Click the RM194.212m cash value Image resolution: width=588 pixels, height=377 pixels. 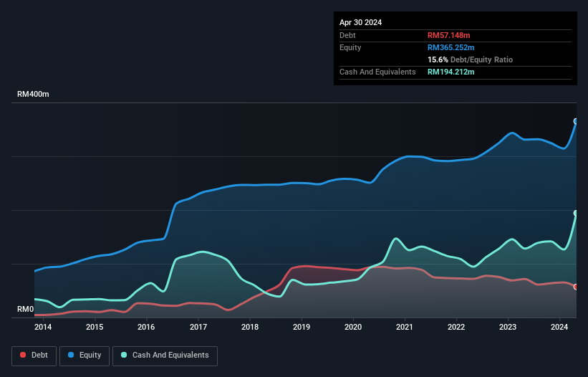451,72
